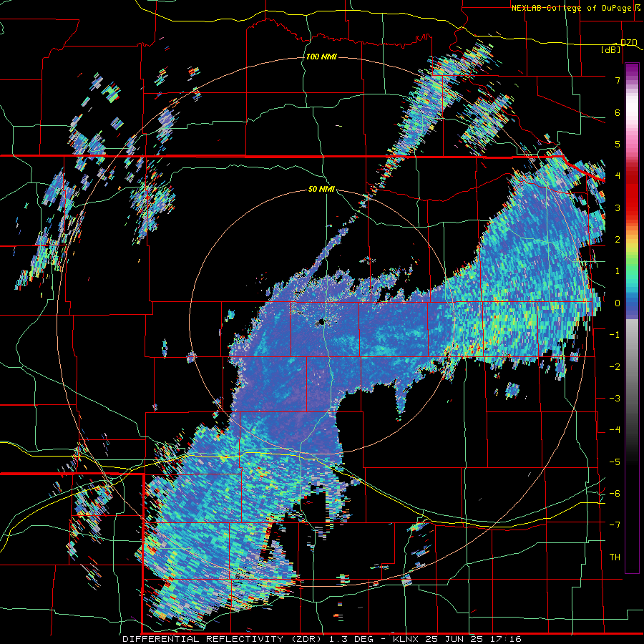
Task: Click the TH label below the scale
Action: [615, 557]
